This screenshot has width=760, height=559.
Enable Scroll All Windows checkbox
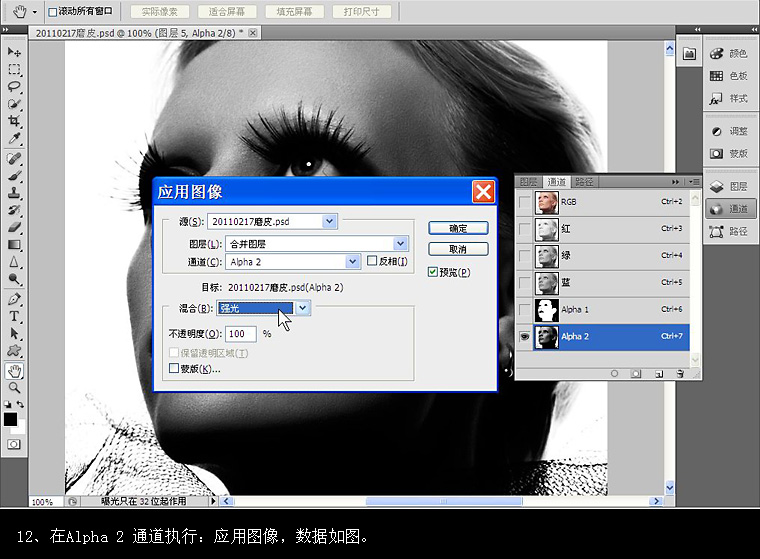53,12
